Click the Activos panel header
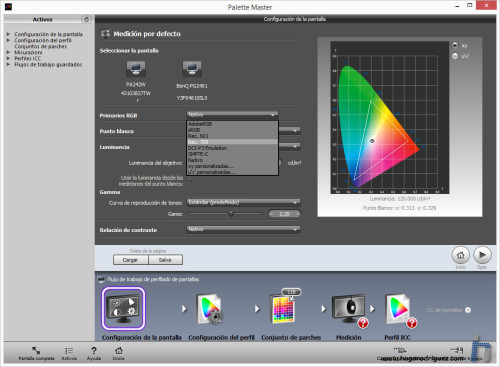Image resolution: width=500 pixels, height=367 pixels. click(43, 19)
